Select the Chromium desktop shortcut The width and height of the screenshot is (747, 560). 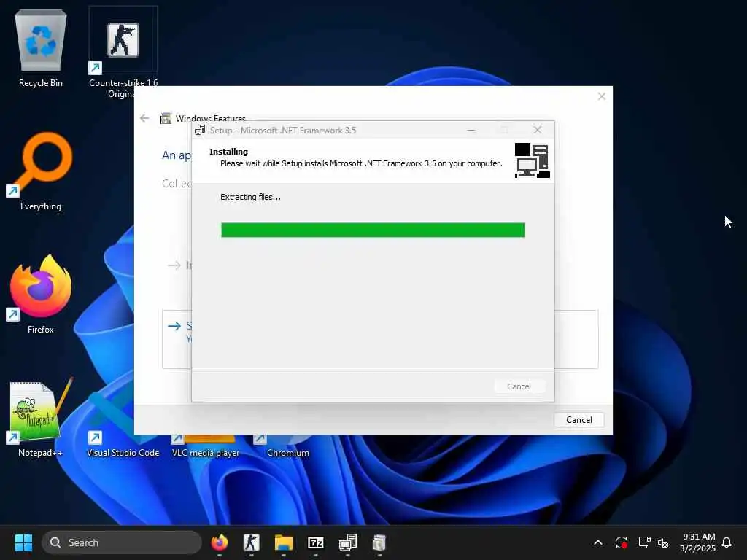(x=287, y=446)
